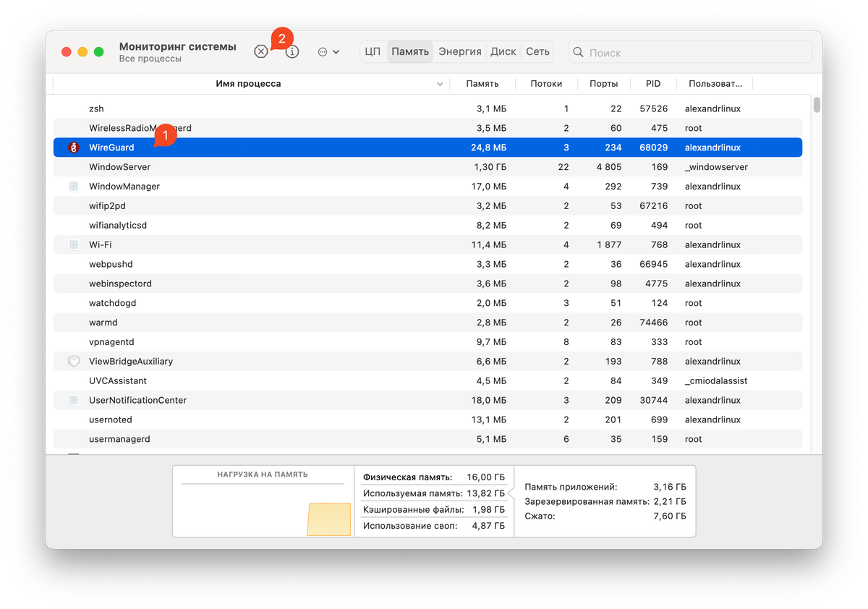The width and height of the screenshot is (868, 609).
Task: Click the ViewBridgeAuxiliary shield icon
Action: [x=73, y=362]
